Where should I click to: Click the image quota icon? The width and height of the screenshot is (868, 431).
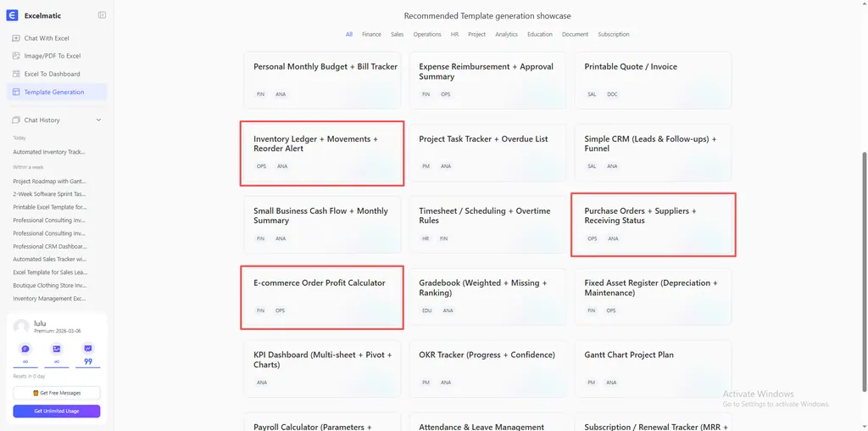coord(57,349)
